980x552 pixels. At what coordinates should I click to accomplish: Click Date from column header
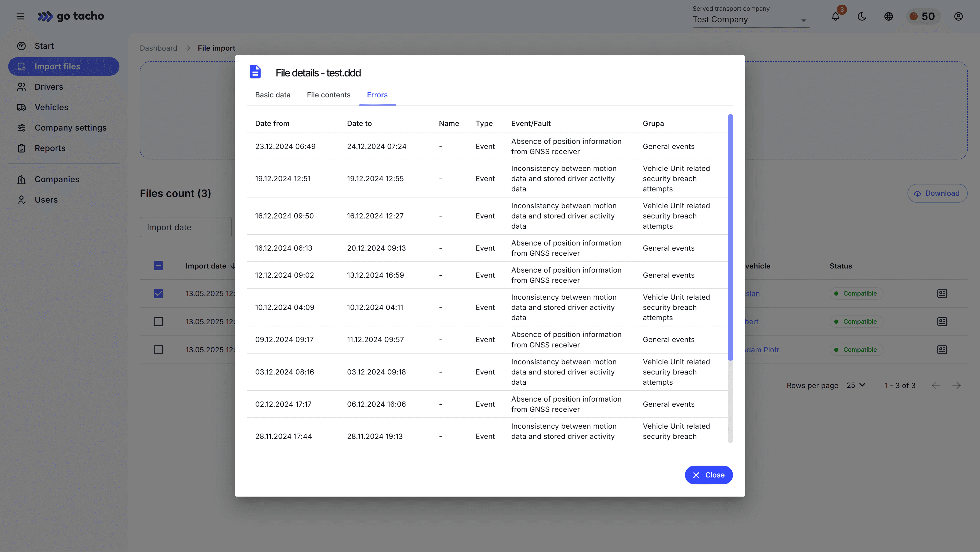(x=272, y=123)
